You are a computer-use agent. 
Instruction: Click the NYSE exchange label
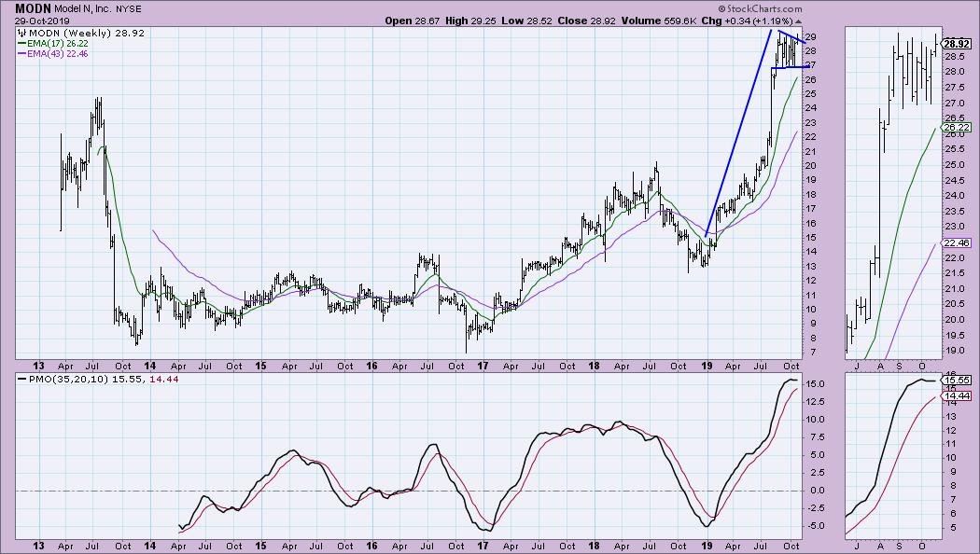(x=129, y=9)
